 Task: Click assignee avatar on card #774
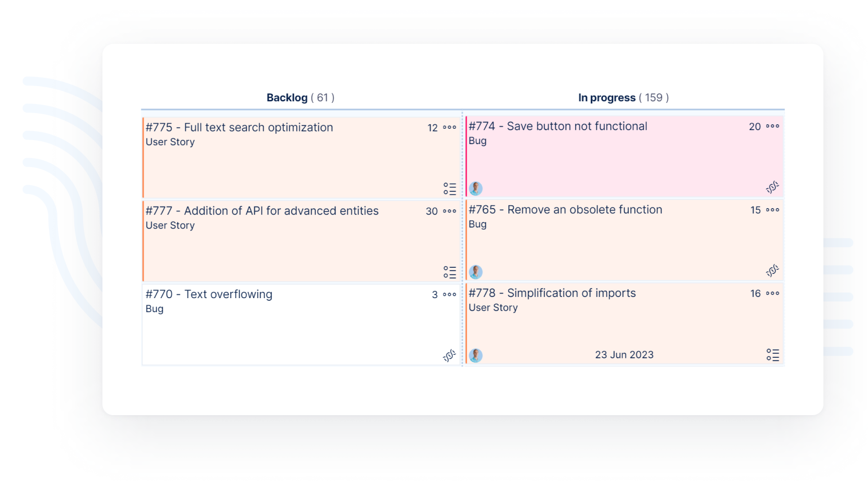click(x=476, y=188)
